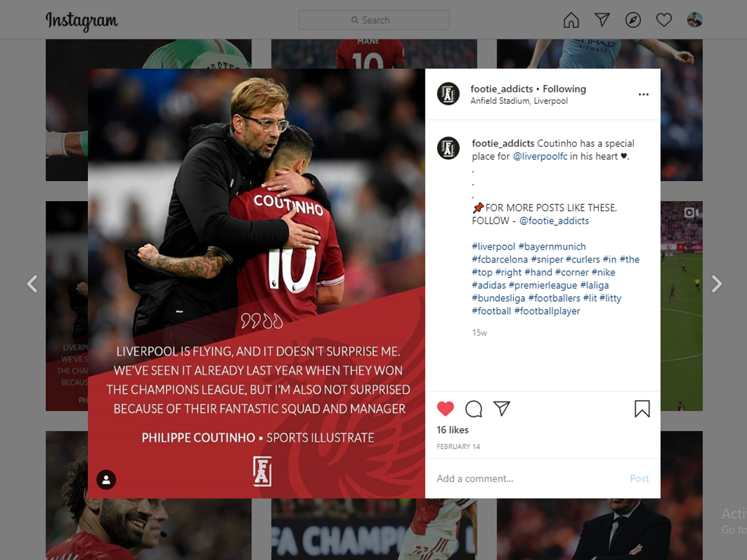This screenshot has height=560, width=747.
Task: Open the #premierleague hashtag
Action: coord(543,285)
